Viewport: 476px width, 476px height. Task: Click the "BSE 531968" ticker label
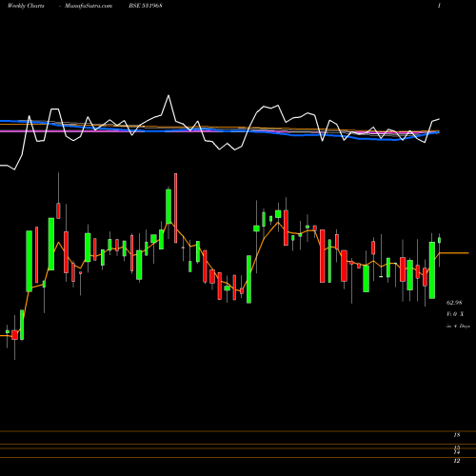tap(146, 6)
